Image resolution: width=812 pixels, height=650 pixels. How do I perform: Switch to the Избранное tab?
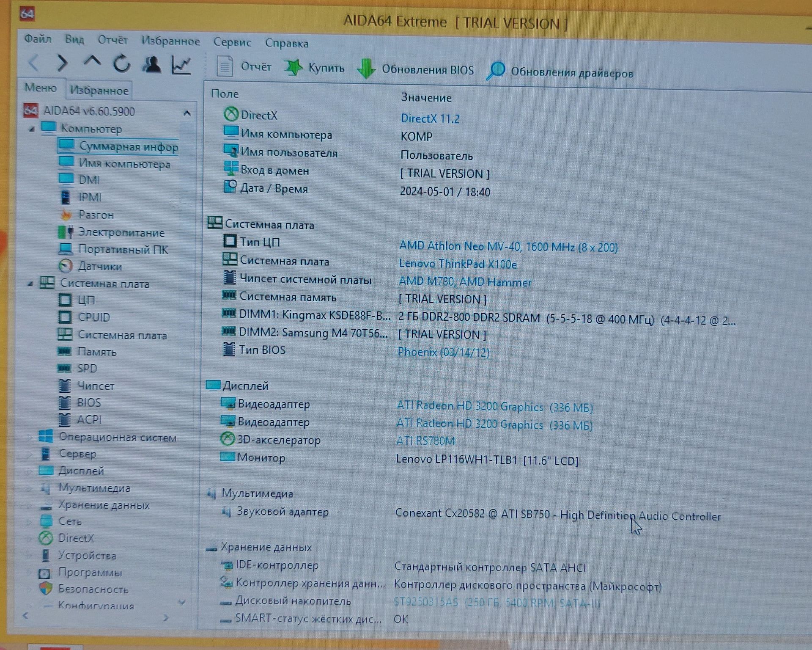click(99, 91)
